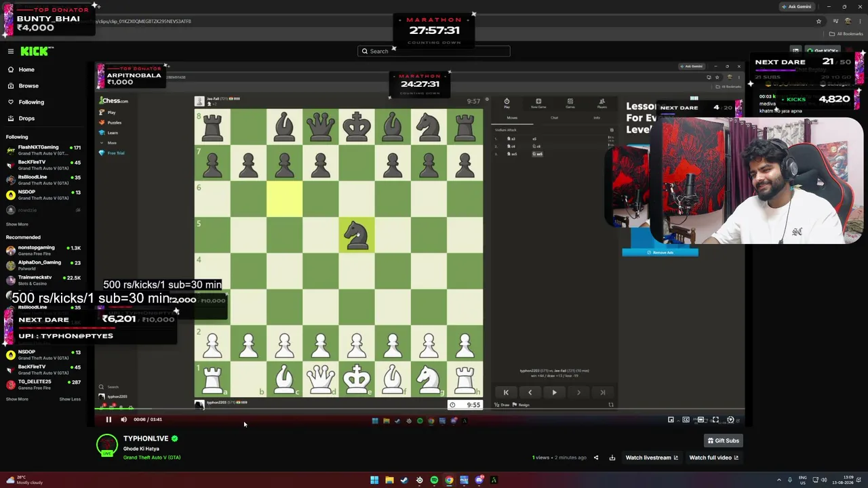Screen dimensions: 868x488
Task: Click Ask Gemini in browser title bar
Action: point(797,7)
